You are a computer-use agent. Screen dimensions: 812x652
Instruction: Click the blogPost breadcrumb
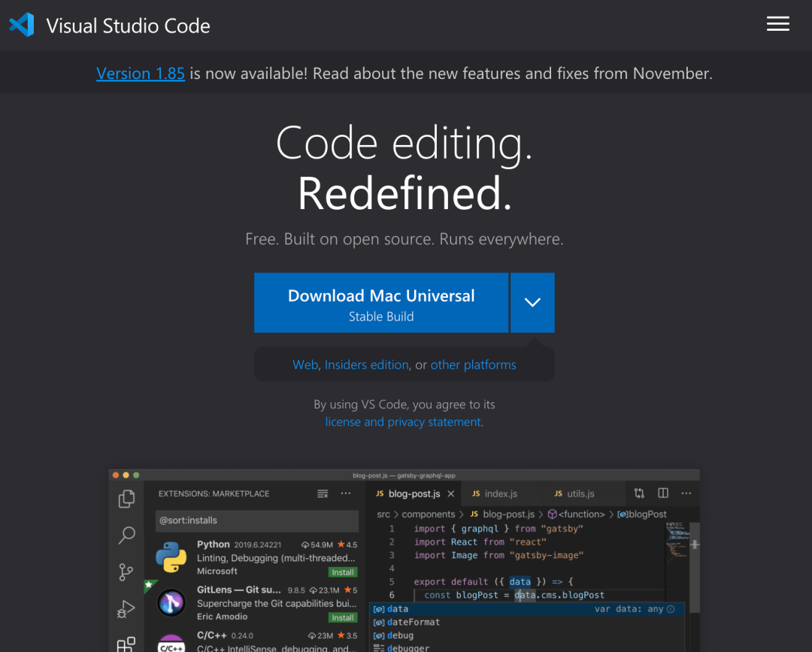(x=642, y=514)
